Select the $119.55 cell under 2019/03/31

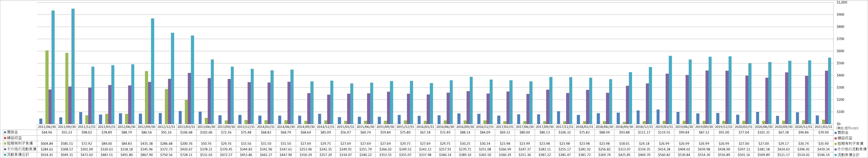click(x=665, y=132)
